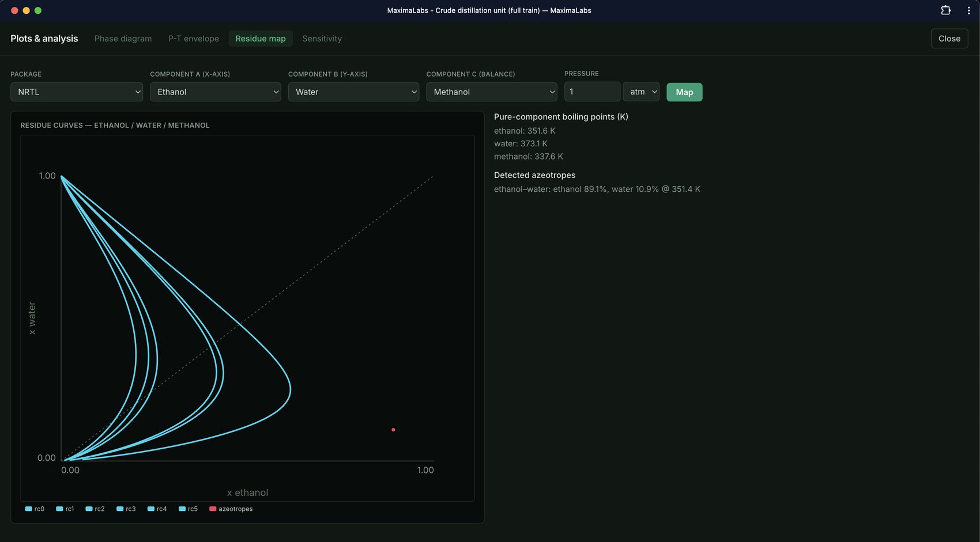Select the Residue map tab
Screen dimensions: 980x542
(261, 39)
